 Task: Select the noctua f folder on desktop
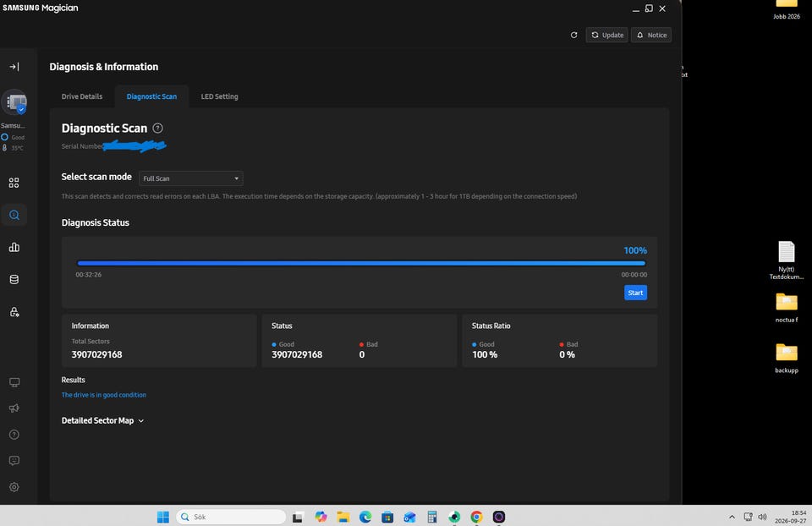(786, 308)
